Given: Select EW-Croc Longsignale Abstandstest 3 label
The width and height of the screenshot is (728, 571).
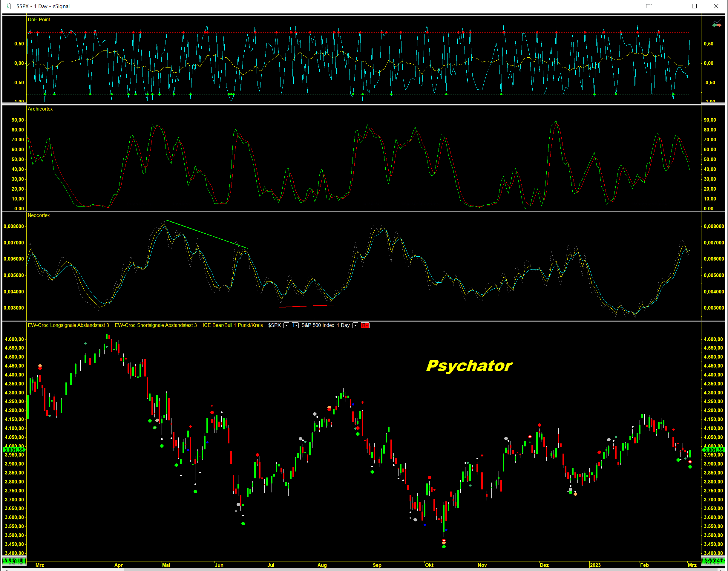Looking at the screenshot, I should [68, 325].
